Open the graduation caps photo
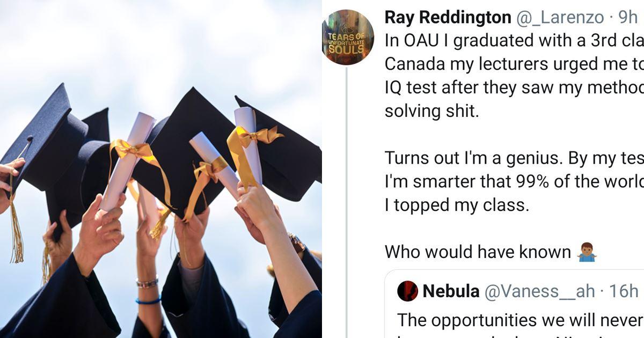 pyautogui.click(x=161, y=169)
